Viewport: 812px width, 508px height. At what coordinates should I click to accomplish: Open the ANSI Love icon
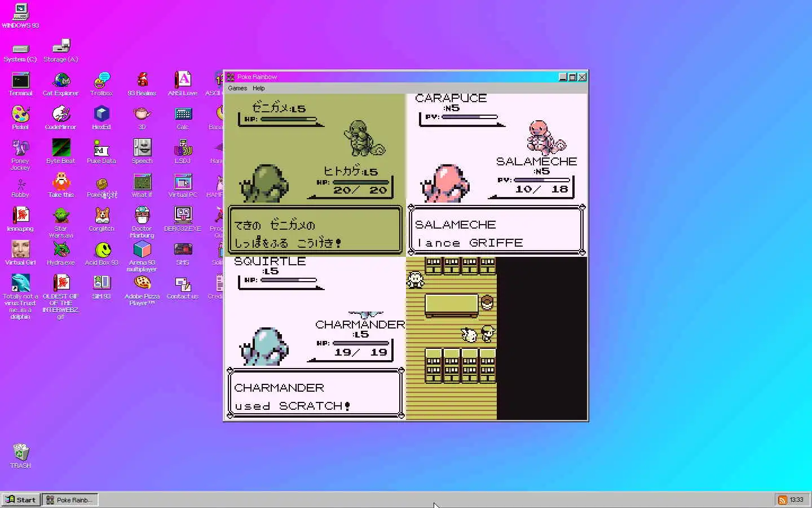click(x=183, y=84)
